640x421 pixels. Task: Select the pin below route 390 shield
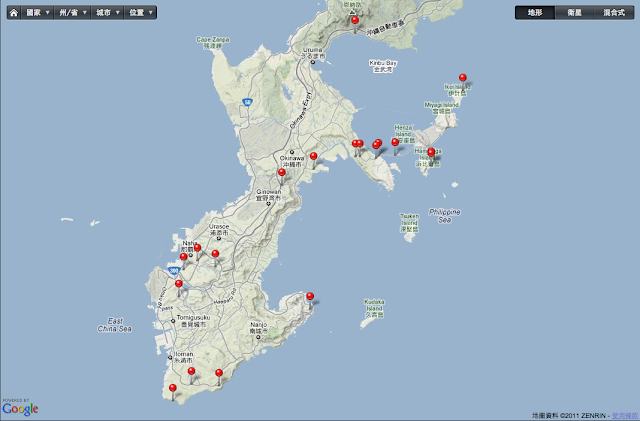(179, 283)
